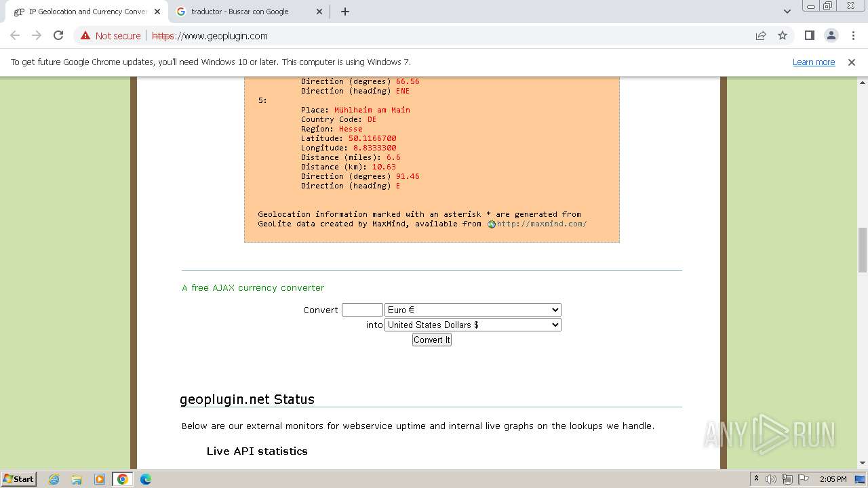
Task: Select the geoplugin.net Status heading
Action: click(247, 399)
